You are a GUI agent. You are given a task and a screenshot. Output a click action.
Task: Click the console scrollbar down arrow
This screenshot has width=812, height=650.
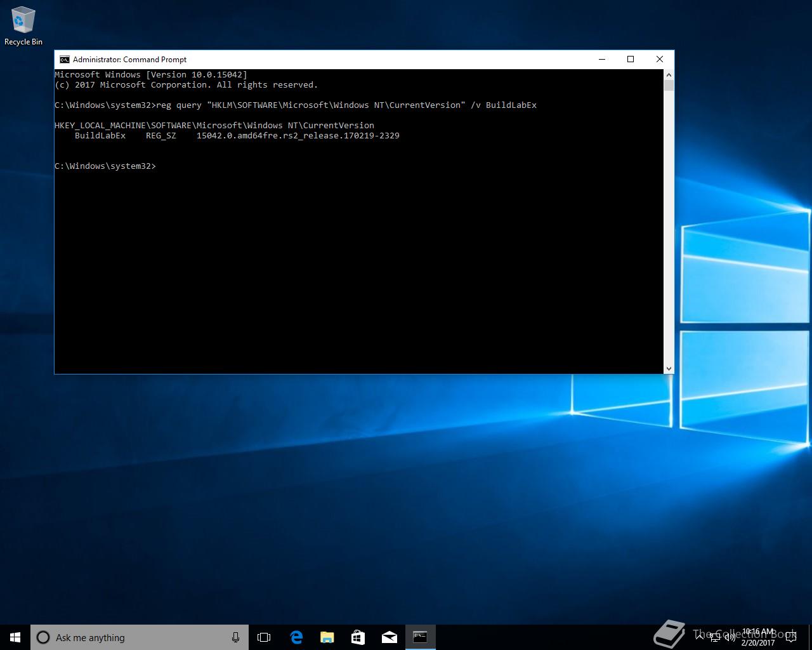669,368
